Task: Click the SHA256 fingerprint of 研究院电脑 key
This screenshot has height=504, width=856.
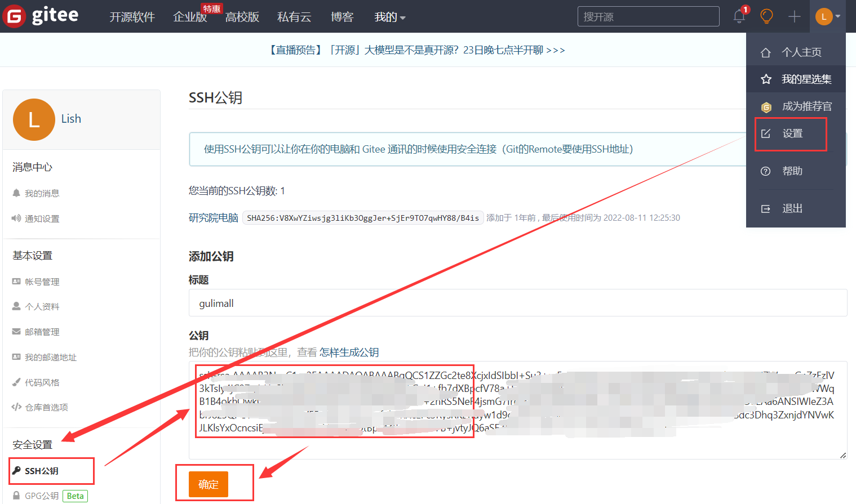Action: 363,218
